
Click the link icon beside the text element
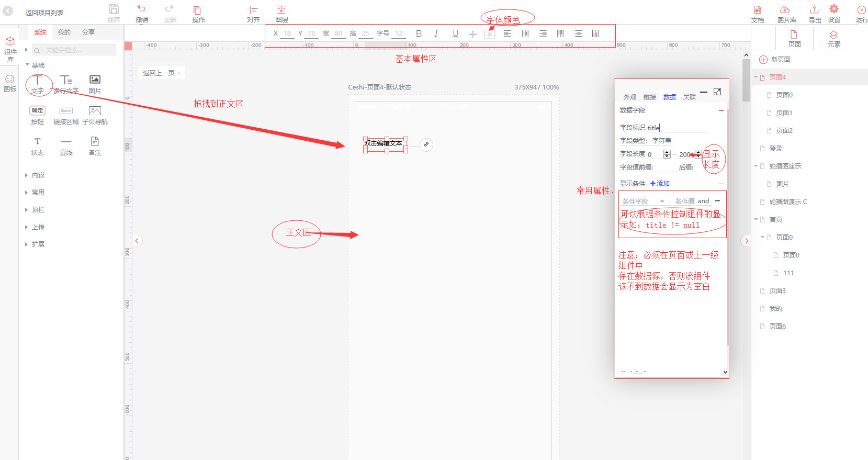click(x=426, y=144)
